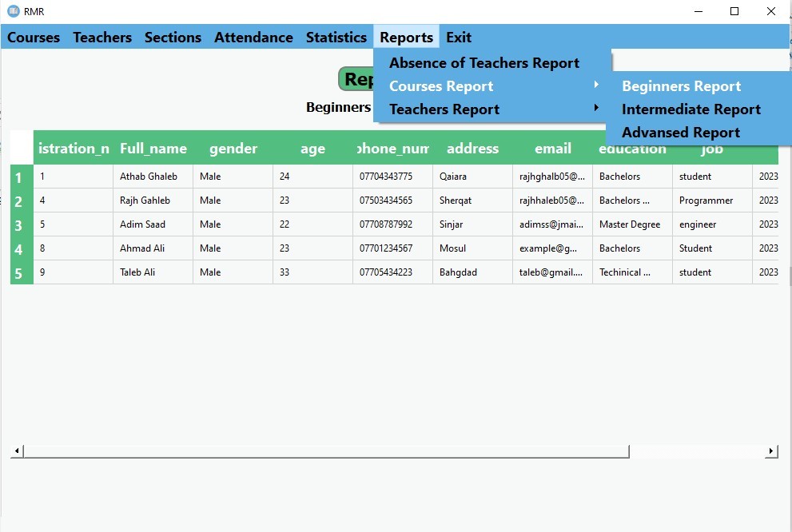Open the Attendance menu
792x532 pixels.
coord(253,37)
